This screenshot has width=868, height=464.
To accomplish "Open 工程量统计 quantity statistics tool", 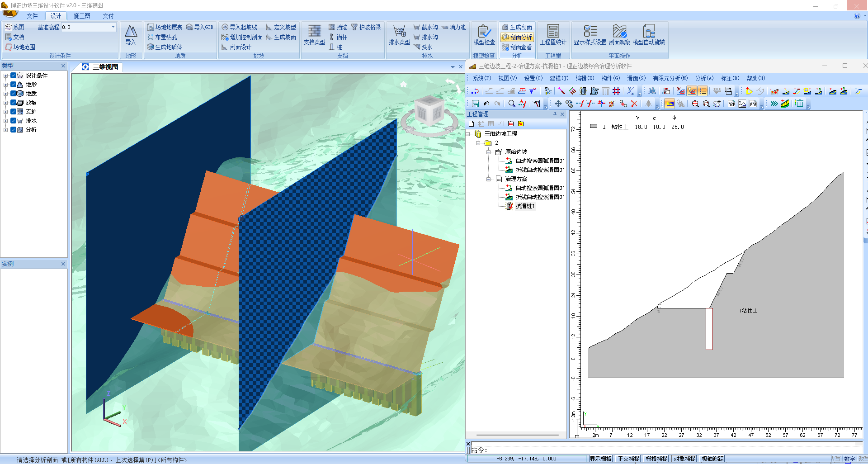I will (552, 34).
